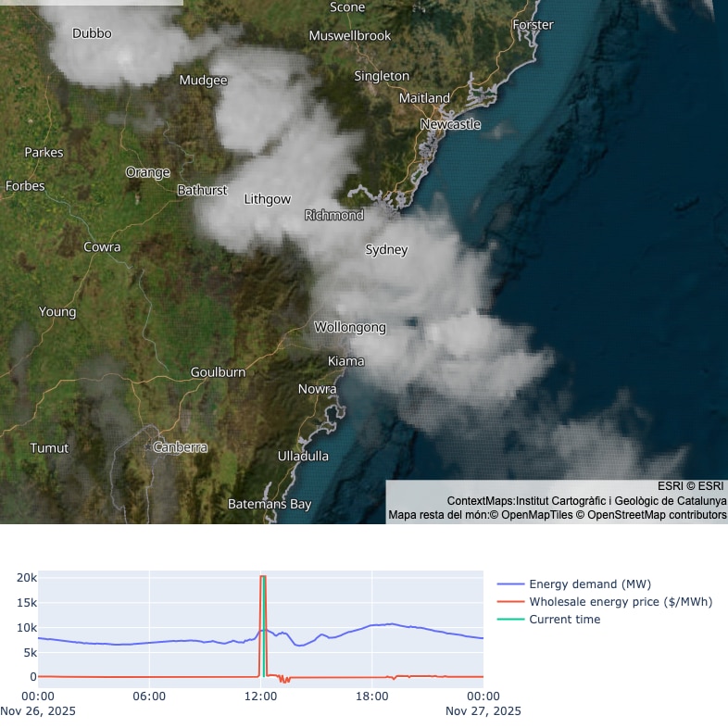Select the Goulburn map label
728x728 pixels.
(218, 372)
